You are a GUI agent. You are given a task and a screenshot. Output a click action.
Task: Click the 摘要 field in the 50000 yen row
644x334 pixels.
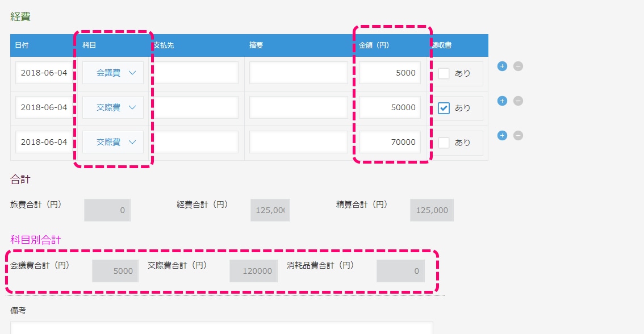[298, 107]
